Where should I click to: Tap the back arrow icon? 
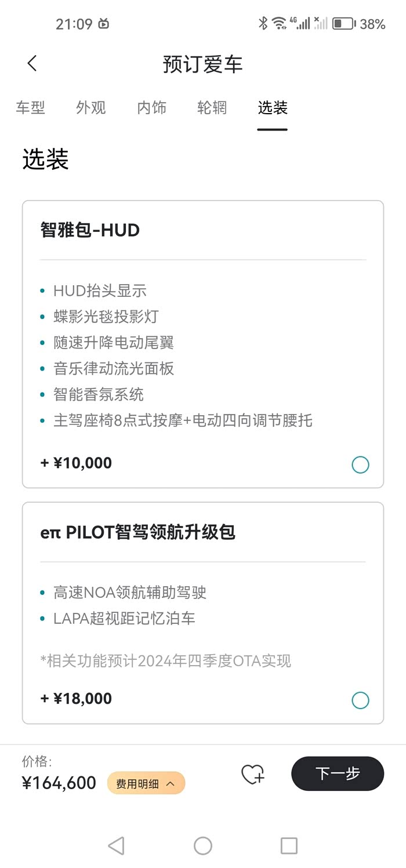click(32, 63)
